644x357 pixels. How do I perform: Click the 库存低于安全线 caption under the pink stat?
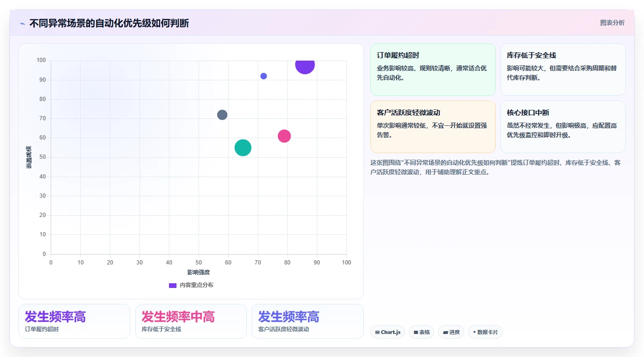(161, 329)
